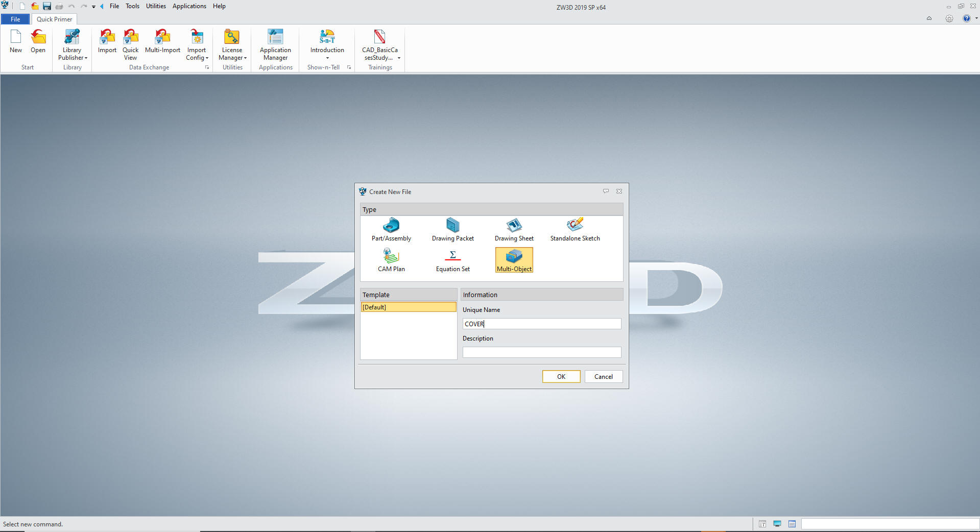
Task: Select the Quick Primer ribbon tab
Action: 54,19
